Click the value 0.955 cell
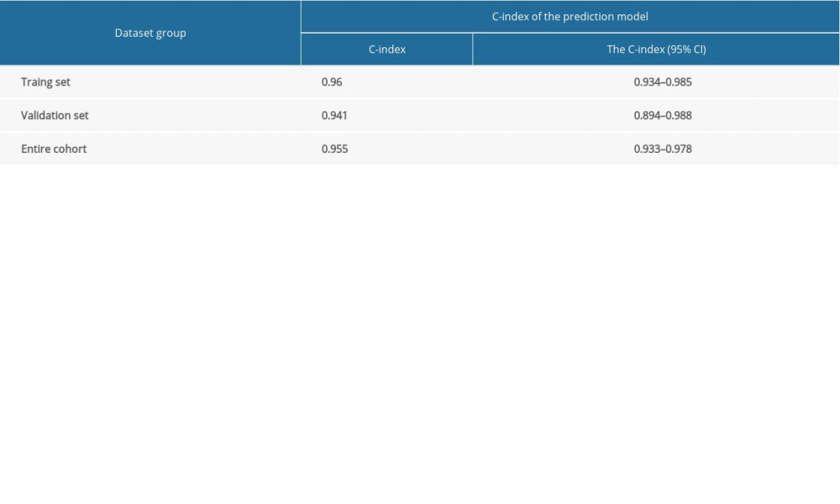840x504 pixels. pyautogui.click(x=333, y=148)
